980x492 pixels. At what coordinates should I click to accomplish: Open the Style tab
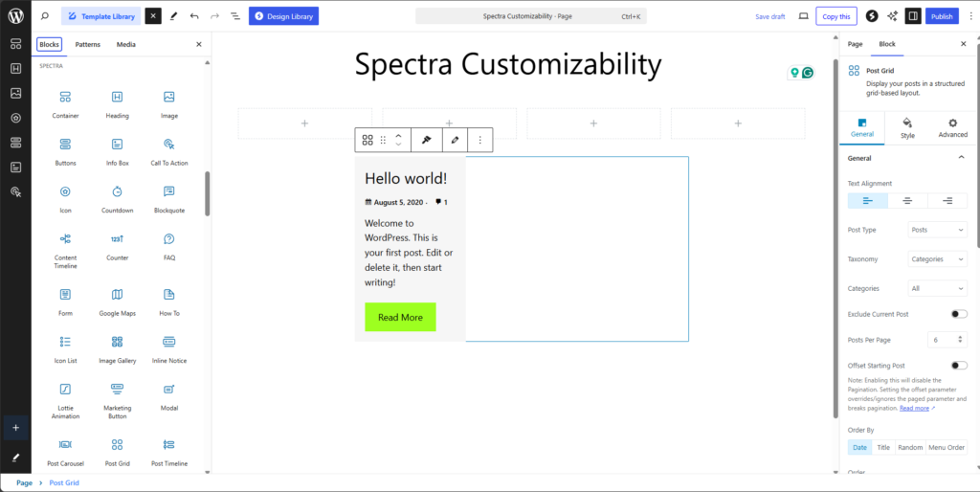[x=907, y=128]
